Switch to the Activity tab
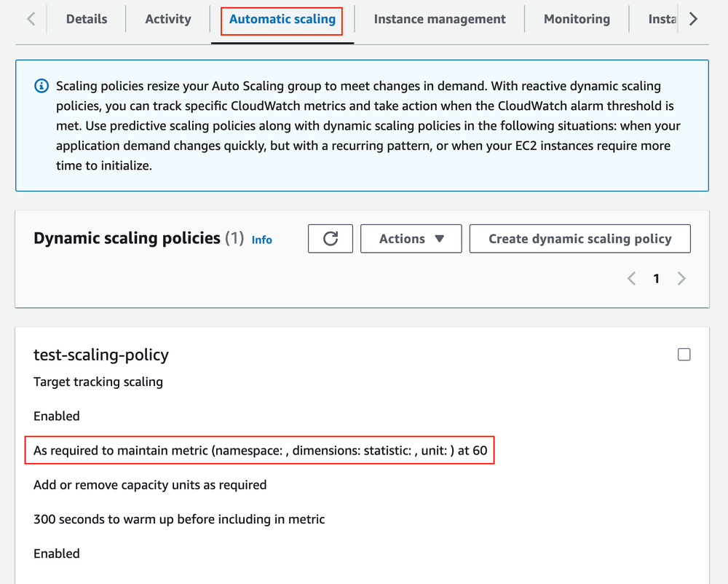The height and width of the screenshot is (584, 728). click(x=167, y=19)
